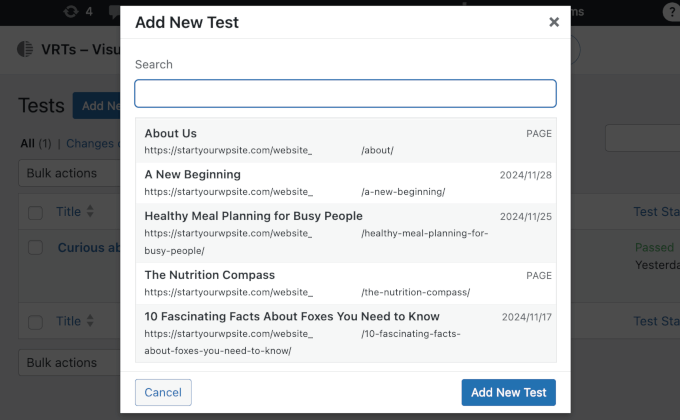The width and height of the screenshot is (680, 420).
Task: Select 10 Fascinating Facts About Foxes result
Action: click(345, 333)
